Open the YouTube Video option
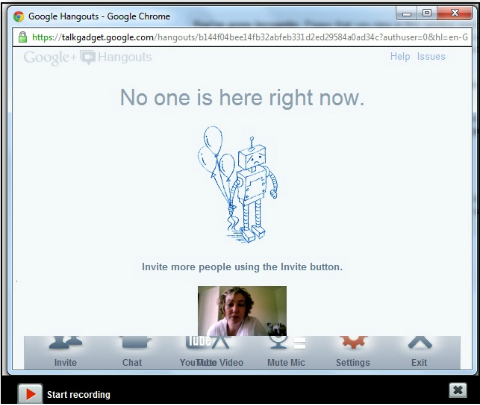The width and height of the screenshot is (480, 405). (x=211, y=352)
